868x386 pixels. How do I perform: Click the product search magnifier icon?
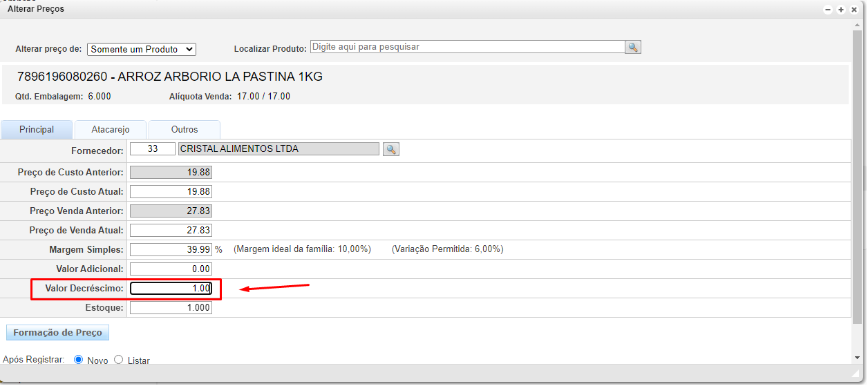pyautogui.click(x=633, y=47)
